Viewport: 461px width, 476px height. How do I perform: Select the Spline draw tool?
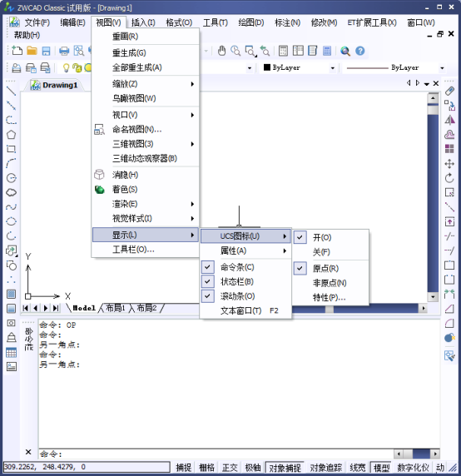tap(11, 206)
